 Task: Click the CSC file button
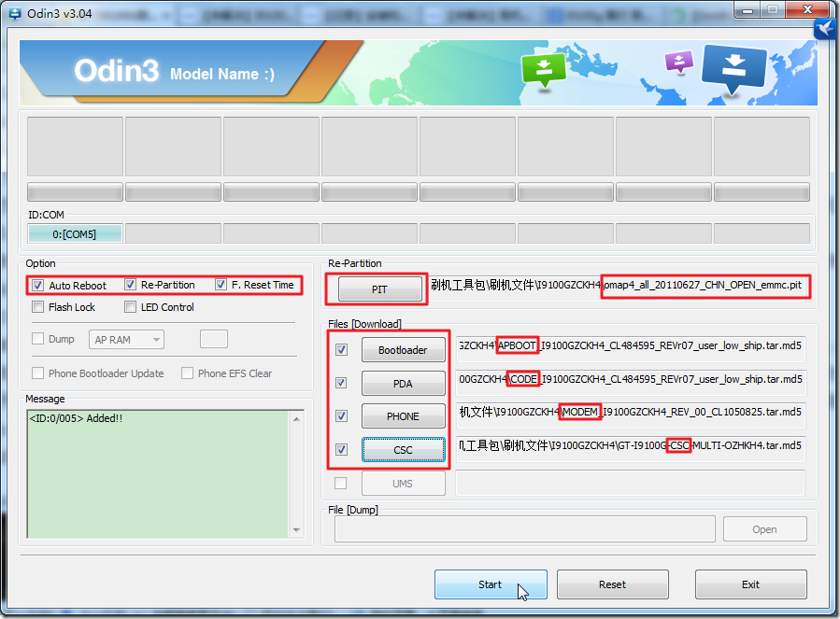pos(403,450)
